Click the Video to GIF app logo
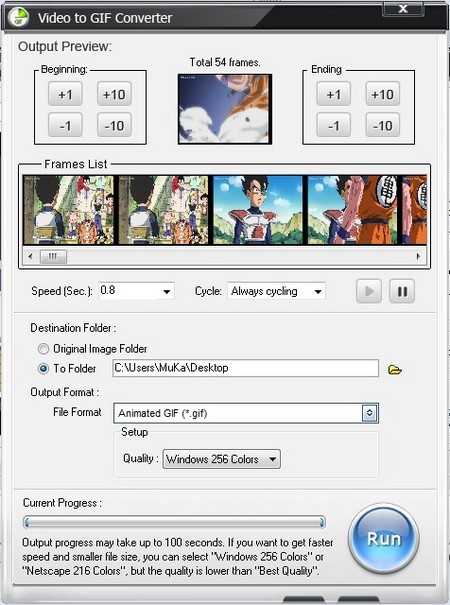Viewport: 450px width, 605px height. tap(19, 17)
